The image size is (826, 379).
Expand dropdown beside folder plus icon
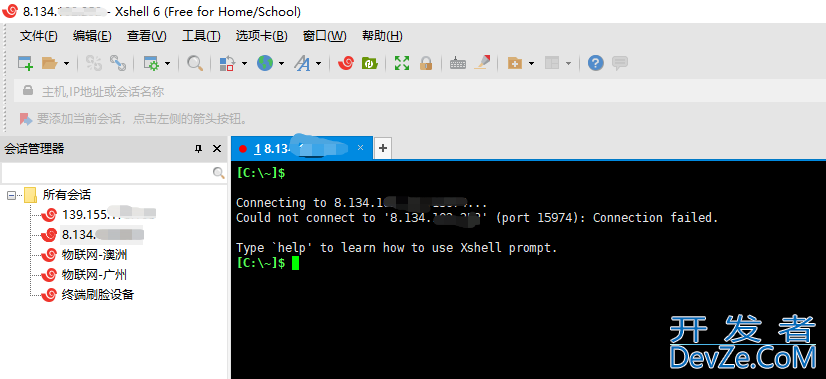click(531, 64)
